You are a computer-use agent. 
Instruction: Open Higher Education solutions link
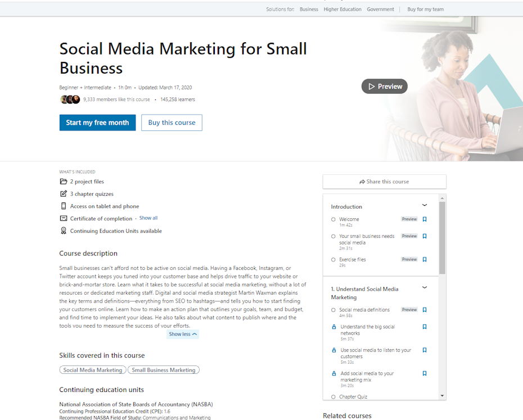342,10
